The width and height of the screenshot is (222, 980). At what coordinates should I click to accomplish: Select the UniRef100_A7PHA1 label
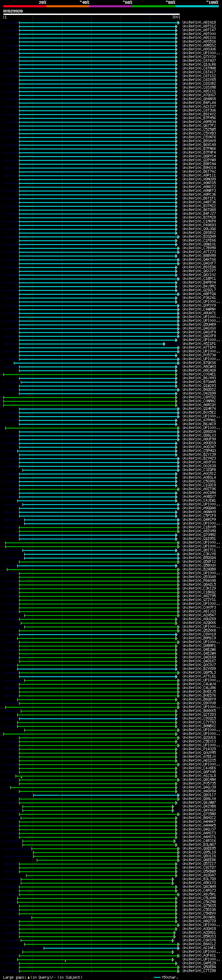(x=199, y=420)
